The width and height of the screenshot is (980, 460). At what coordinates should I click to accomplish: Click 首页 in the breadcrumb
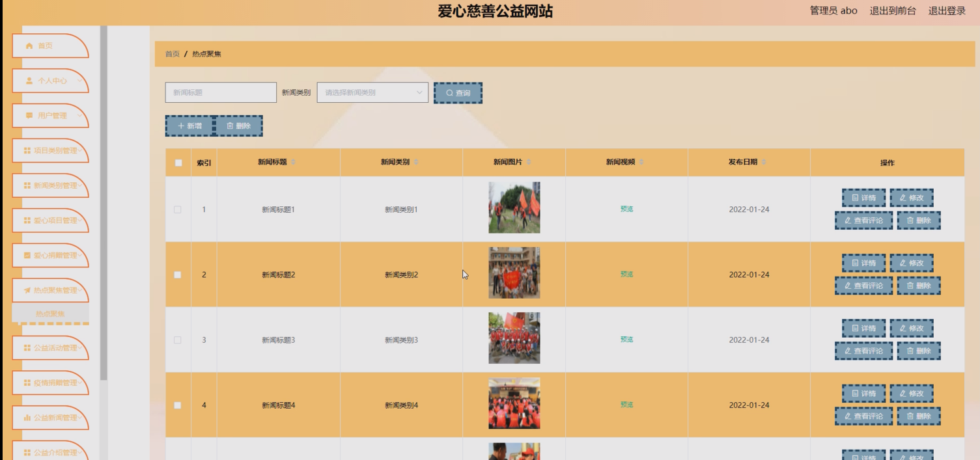[173, 54]
